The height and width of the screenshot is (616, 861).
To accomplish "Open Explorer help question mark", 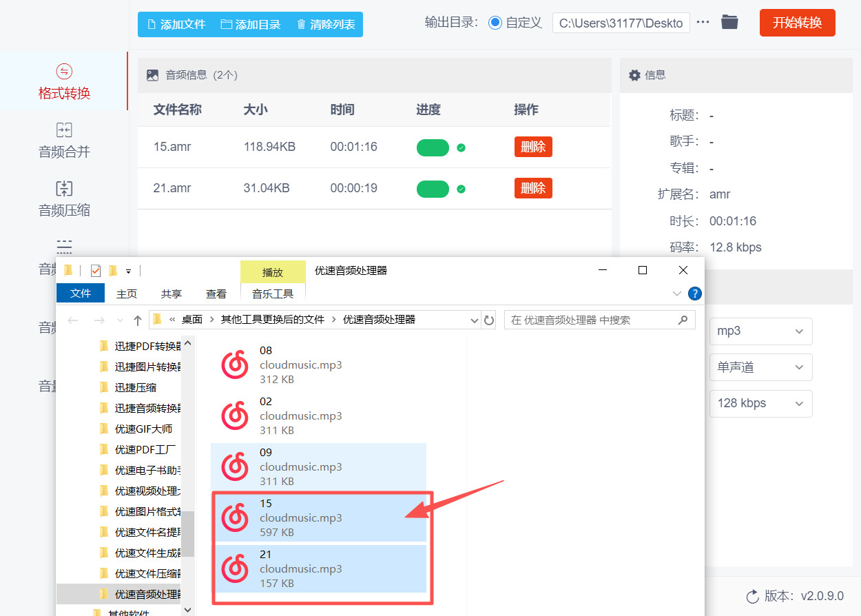I will coord(695,294).
